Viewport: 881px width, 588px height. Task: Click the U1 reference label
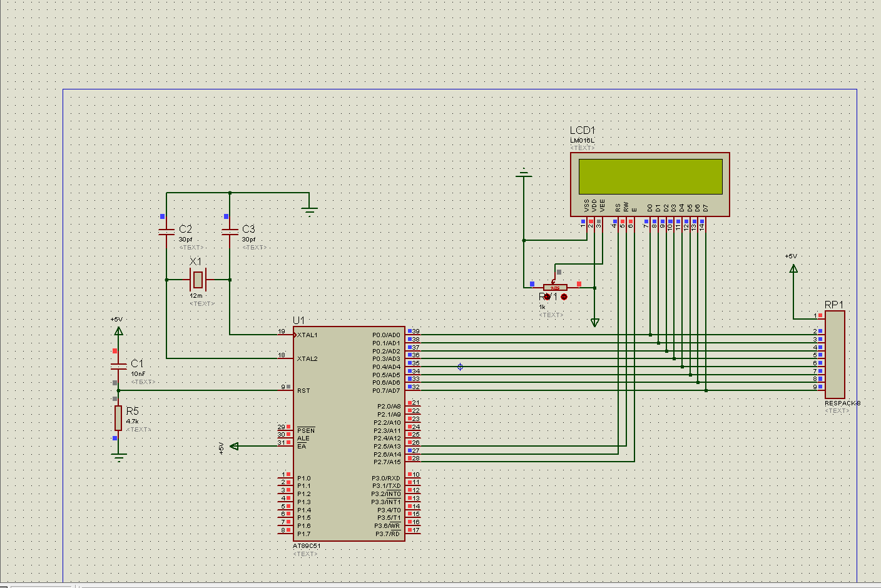[298, 320]
